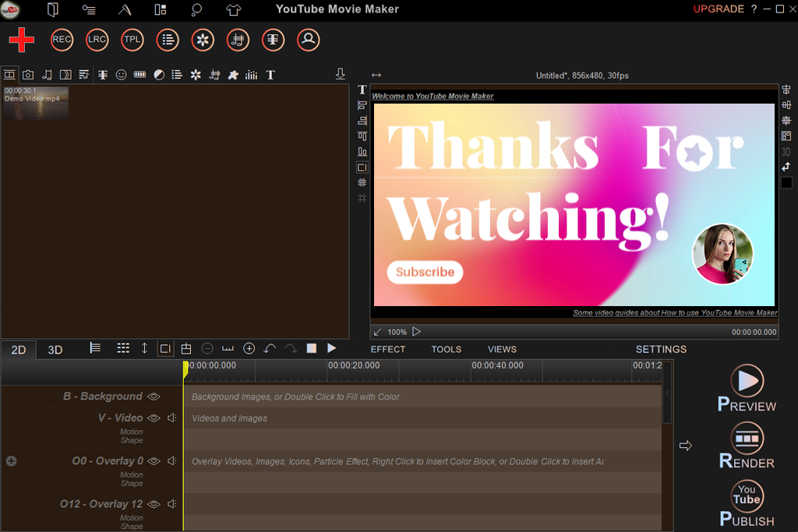Click the zoom in plus on timeline toolbar
Viewport: 798px width, 532px height.
pyautogui.click(x=249, y=348)
